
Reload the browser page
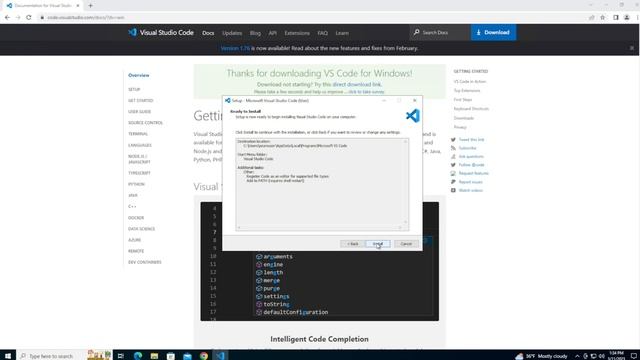29,18
